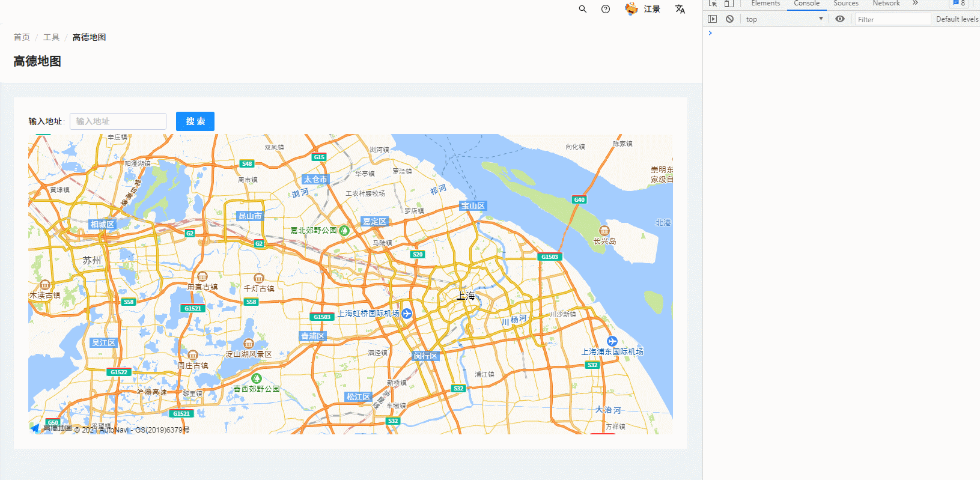Click the 双凤镇 label on map
Screen dimensions: 980x480
275,147
